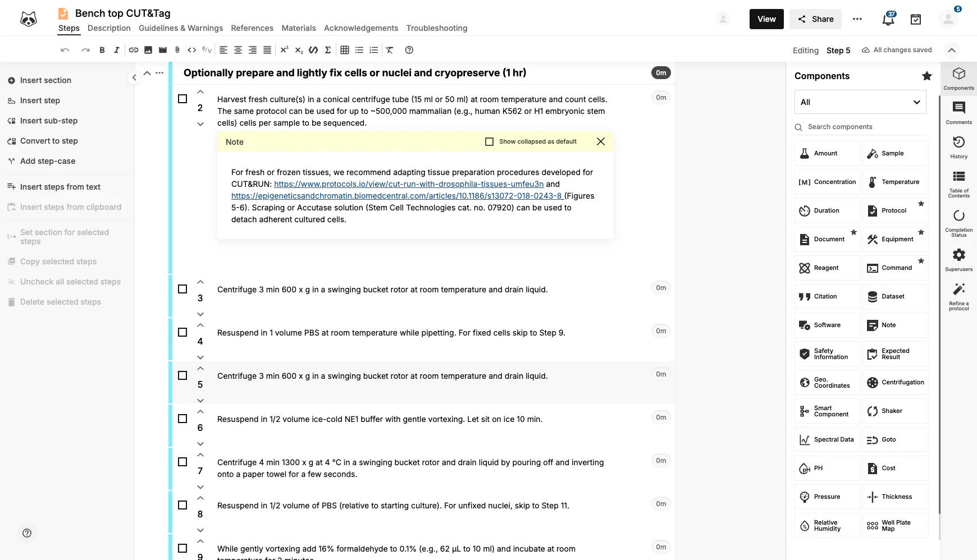The width and height of the screenshot is (977, 560).
Task: Insert a hyperlink using the link icon
Action: (x=134, y=50)
